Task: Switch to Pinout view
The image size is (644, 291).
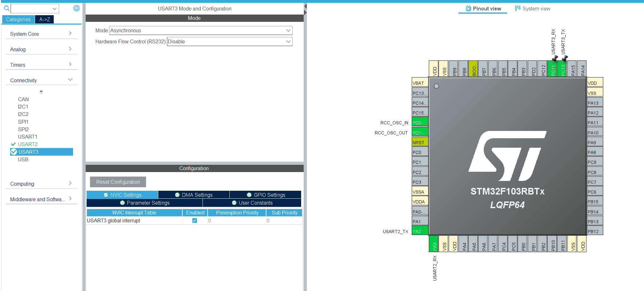Action: 483,9
